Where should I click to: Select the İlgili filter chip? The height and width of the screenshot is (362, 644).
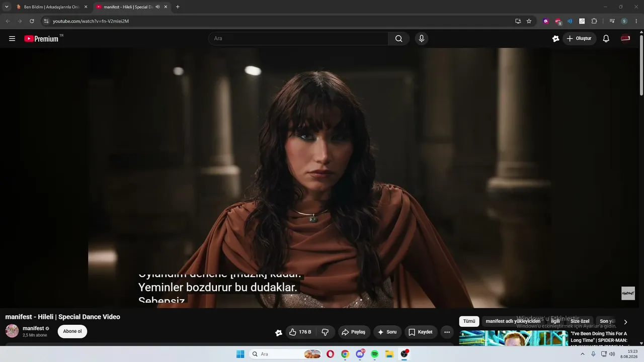(x=555, y=321)
